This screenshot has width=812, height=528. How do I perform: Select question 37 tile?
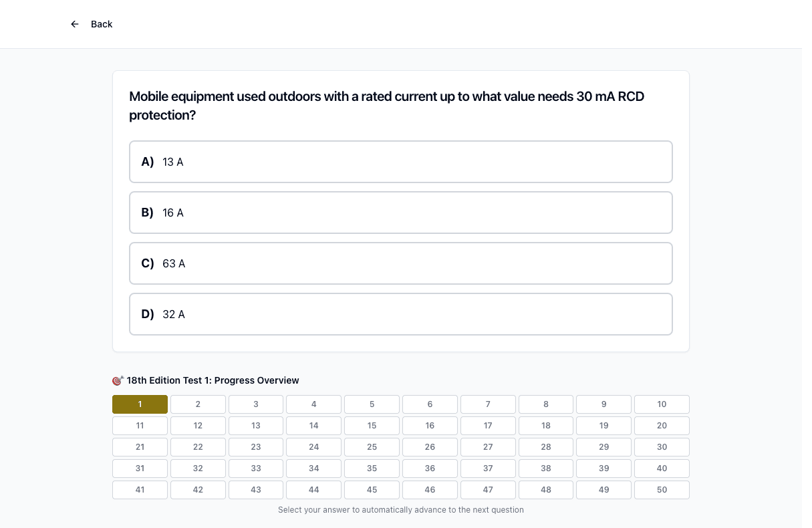coord(488,469)
